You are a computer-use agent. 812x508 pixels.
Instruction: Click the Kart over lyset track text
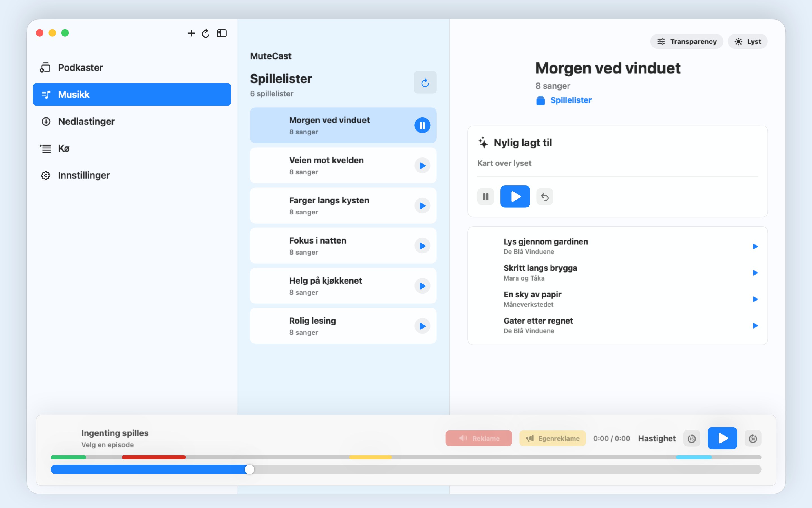pyautogui.click(x=504, y=163)
